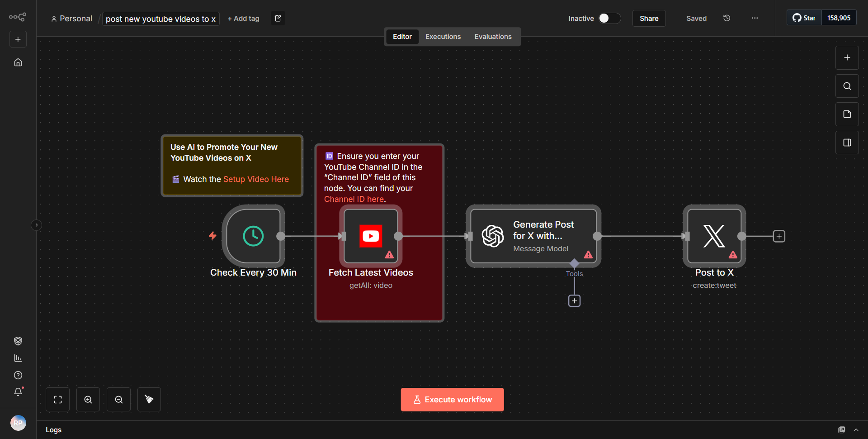The height and width of the screenshot is (439, 868).
Task: Click the Setup Video Here link
Action: [256, 179]
